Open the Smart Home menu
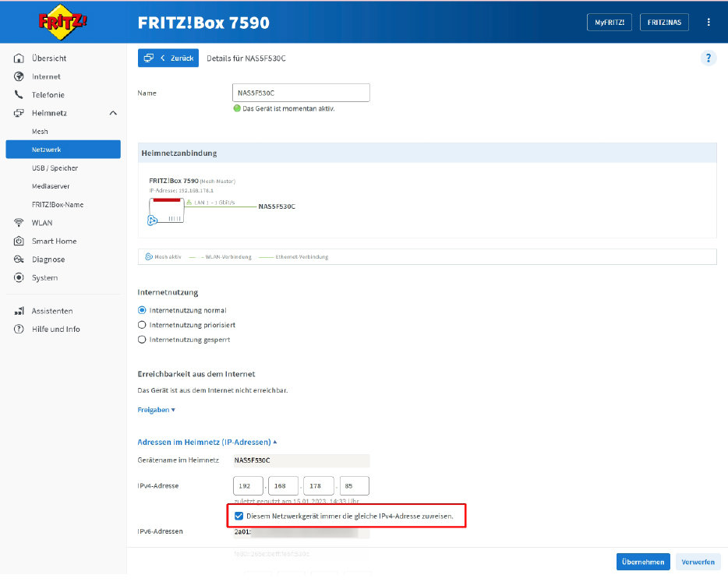The width and height of the screenshot is (728, 582). coord(54,242)
